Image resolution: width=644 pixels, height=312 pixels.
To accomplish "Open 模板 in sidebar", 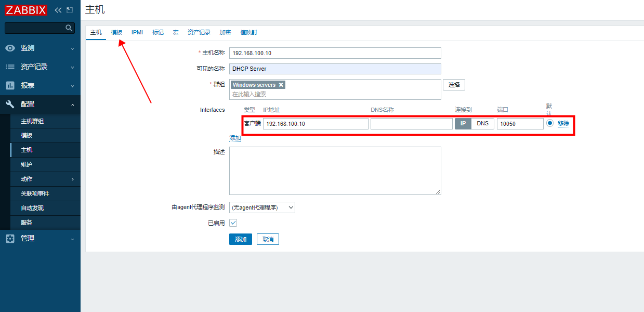I will (45, 135).
